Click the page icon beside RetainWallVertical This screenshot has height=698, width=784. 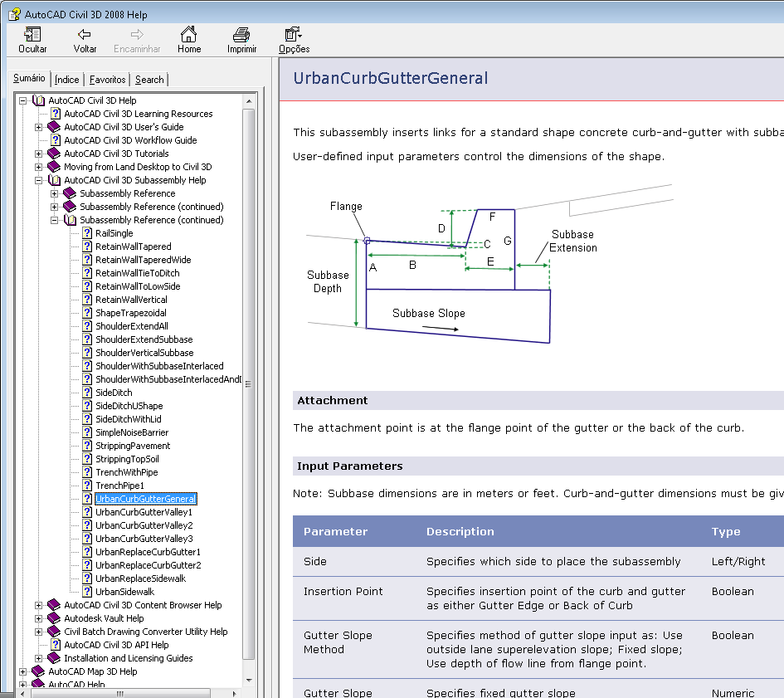pos(87,300)
